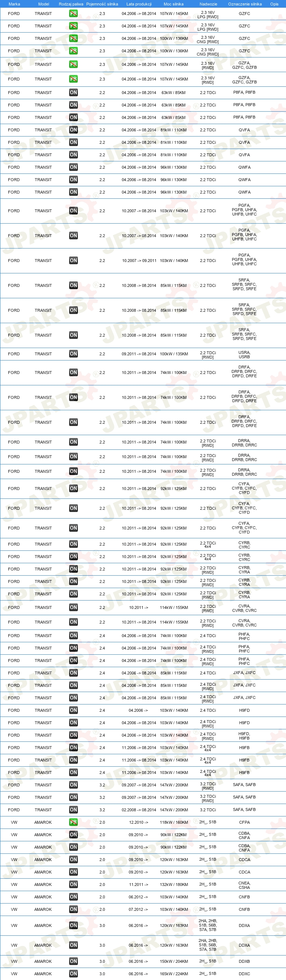Select the 2.2 row date cell '10.2011 ->' without end date
Image resolution: width=286 pixels, height=980 pixels.
139,607
